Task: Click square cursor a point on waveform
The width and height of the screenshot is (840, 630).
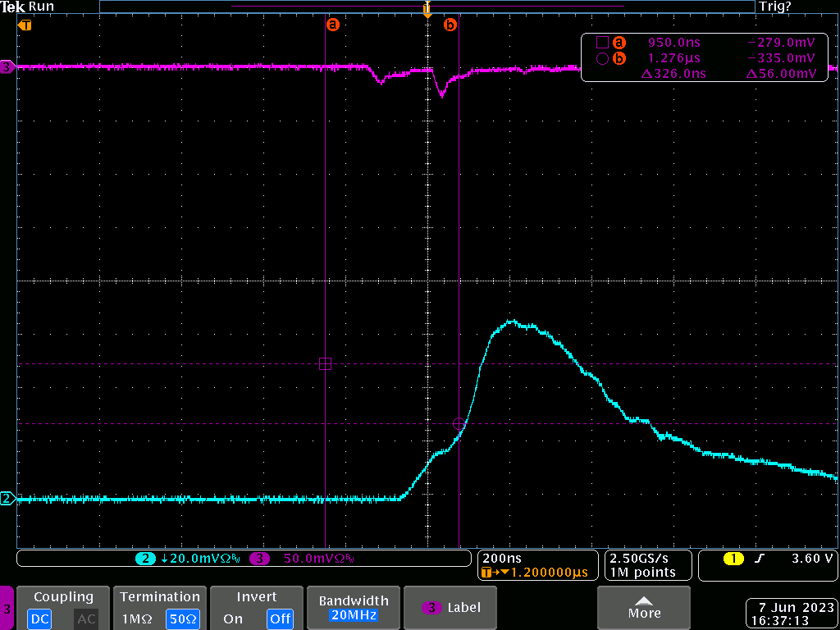Action: tap(325, 363)
